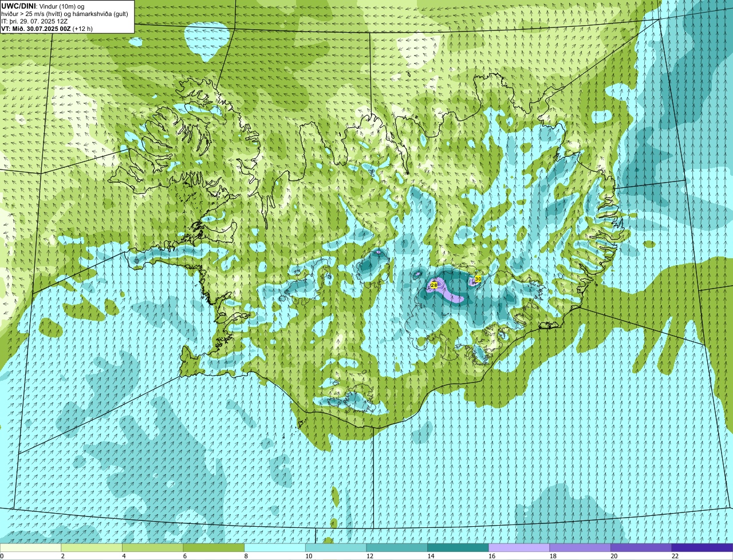Click the legend scale label "22"
733x560 pixels.
pos(675,556)
